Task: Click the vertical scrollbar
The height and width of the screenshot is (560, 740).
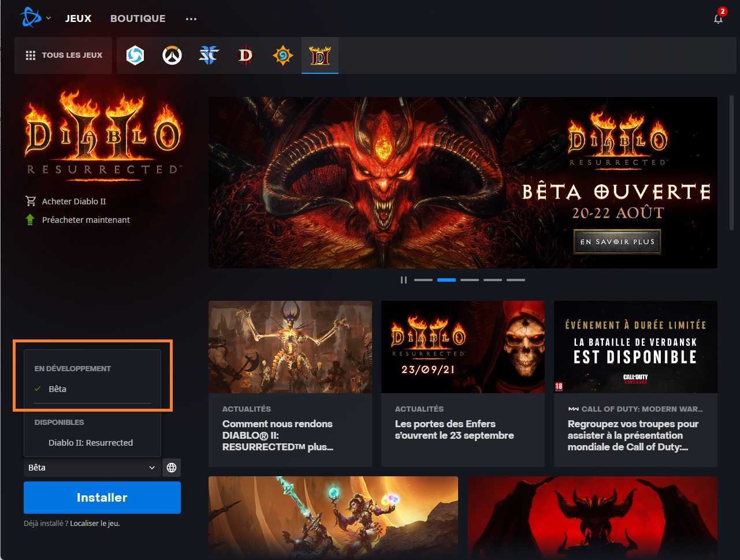Action: coord(732,163)
